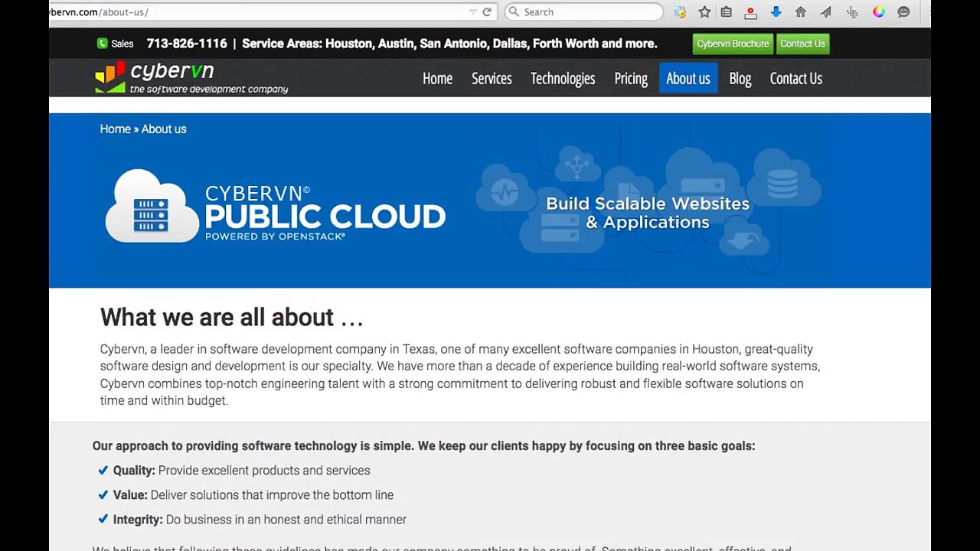The height and width of the screenshot is (551, 980).
Task: Click the address bar URL text
Action: pos(99,11)
